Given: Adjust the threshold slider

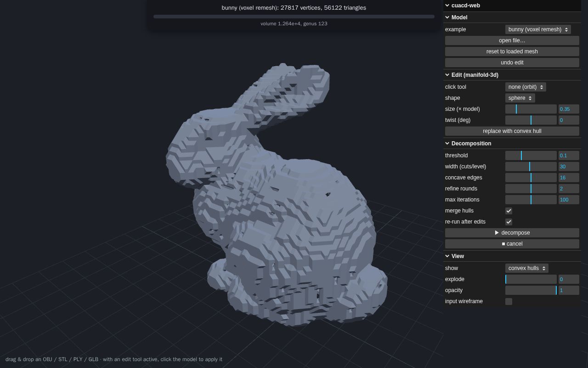Looking at the screenshot, I should point(531,155).
